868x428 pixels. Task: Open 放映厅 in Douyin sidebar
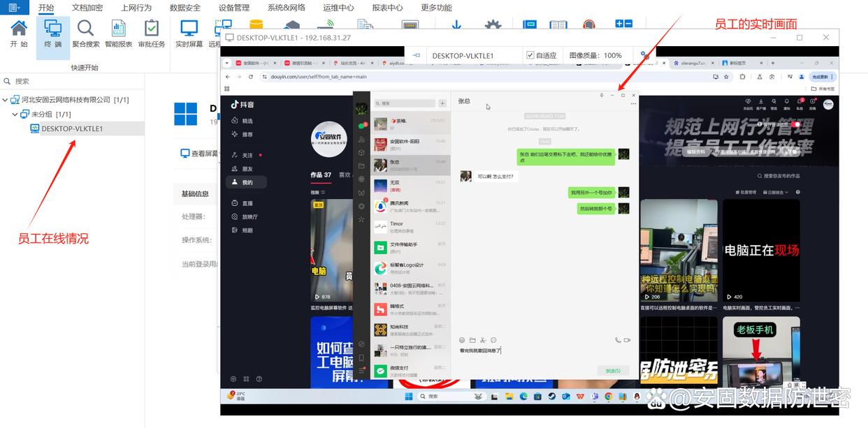[x=244, y=216]
